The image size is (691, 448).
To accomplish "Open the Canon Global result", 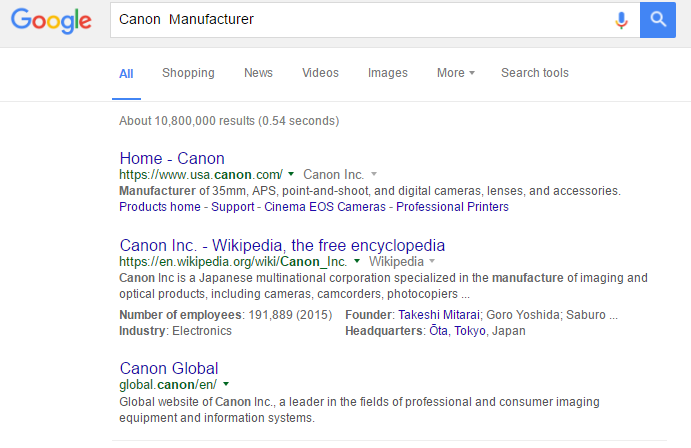I will (169, 368).
